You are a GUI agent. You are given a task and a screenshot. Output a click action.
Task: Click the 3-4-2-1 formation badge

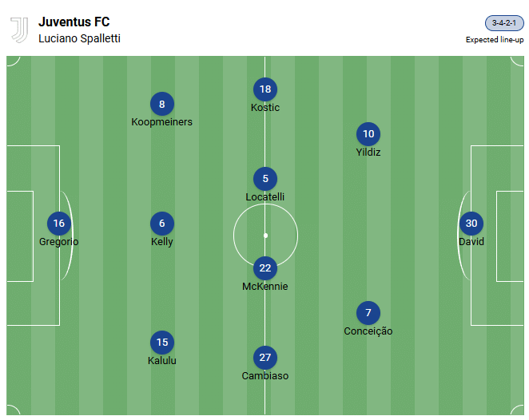(x=504, y=23)
